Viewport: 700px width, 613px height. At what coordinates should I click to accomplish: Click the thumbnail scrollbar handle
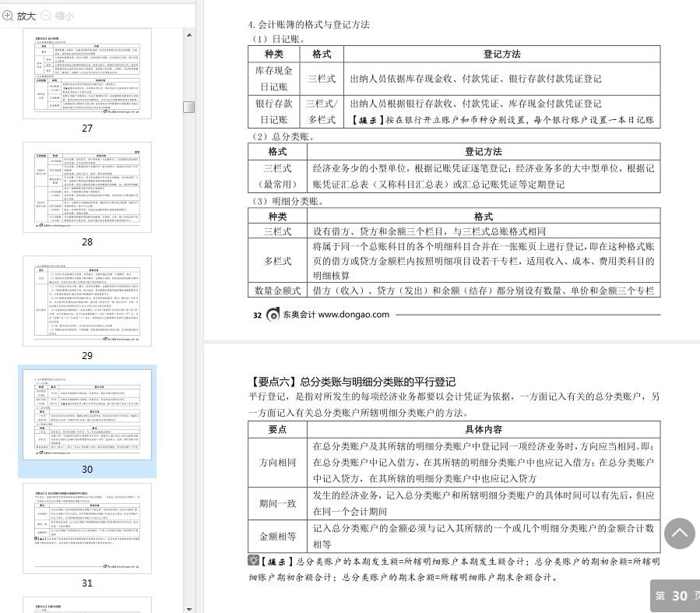(189, 107)
